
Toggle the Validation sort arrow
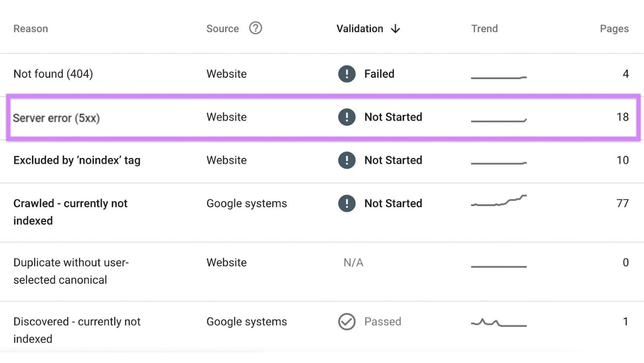coord(396,29)
